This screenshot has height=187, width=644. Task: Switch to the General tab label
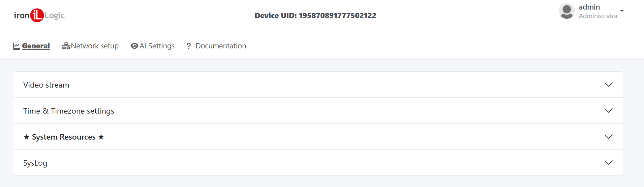(x=36, y=46)
